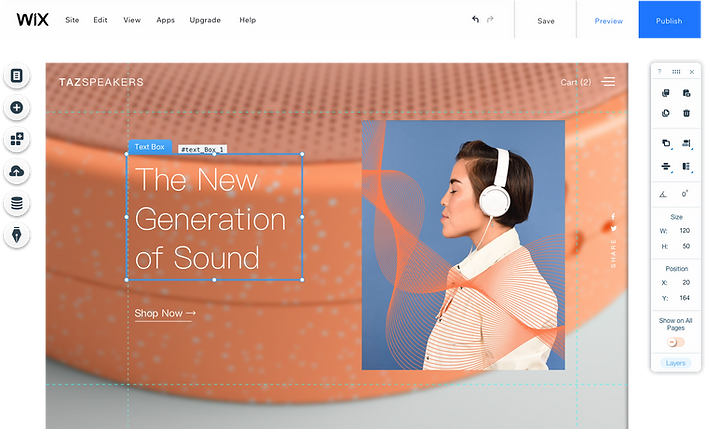Open the Pages menu icon in left sidebar

17,76
